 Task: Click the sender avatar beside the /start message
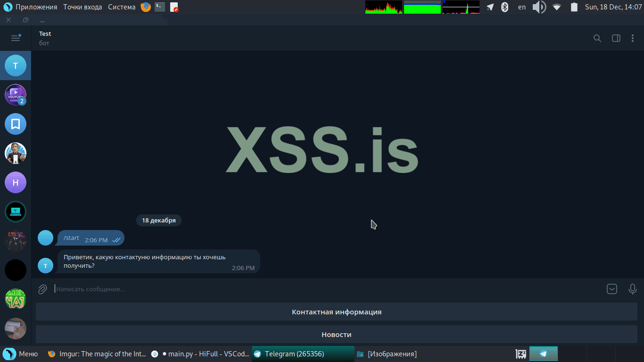coord(46,238)
